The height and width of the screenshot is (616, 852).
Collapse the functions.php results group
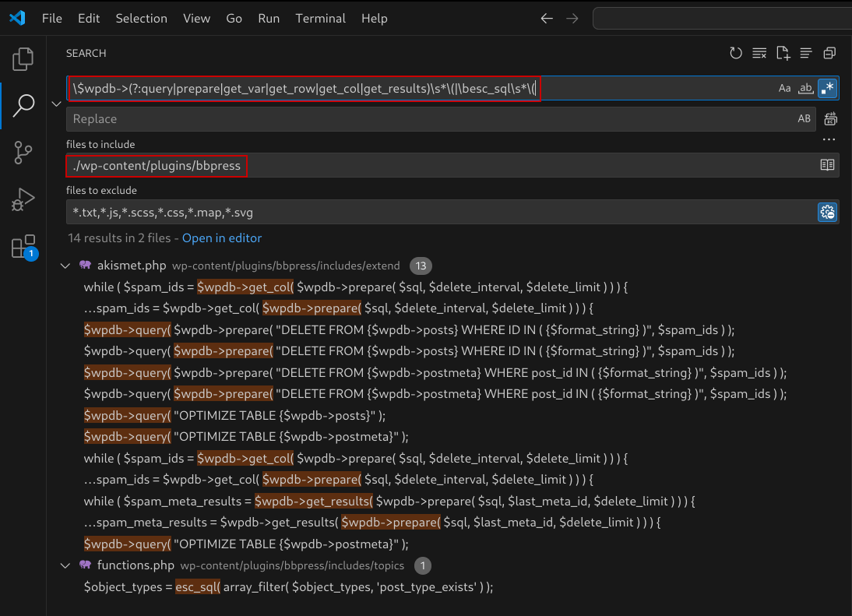coord(65,565)
